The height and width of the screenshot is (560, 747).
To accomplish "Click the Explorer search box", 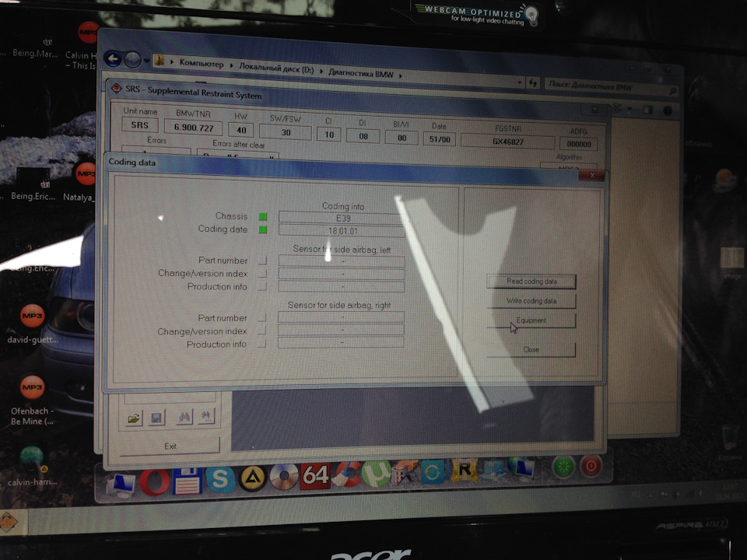I will [x=612, y=88].
